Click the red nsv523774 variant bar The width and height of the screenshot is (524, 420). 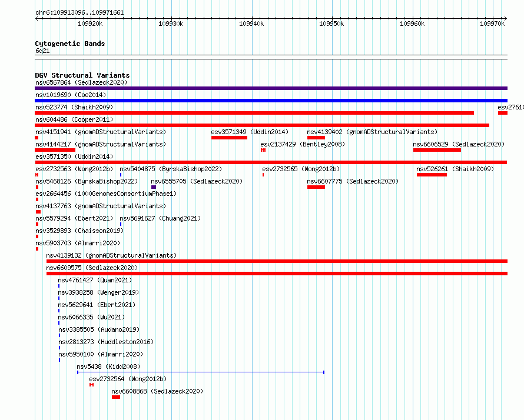coord(254,113)
